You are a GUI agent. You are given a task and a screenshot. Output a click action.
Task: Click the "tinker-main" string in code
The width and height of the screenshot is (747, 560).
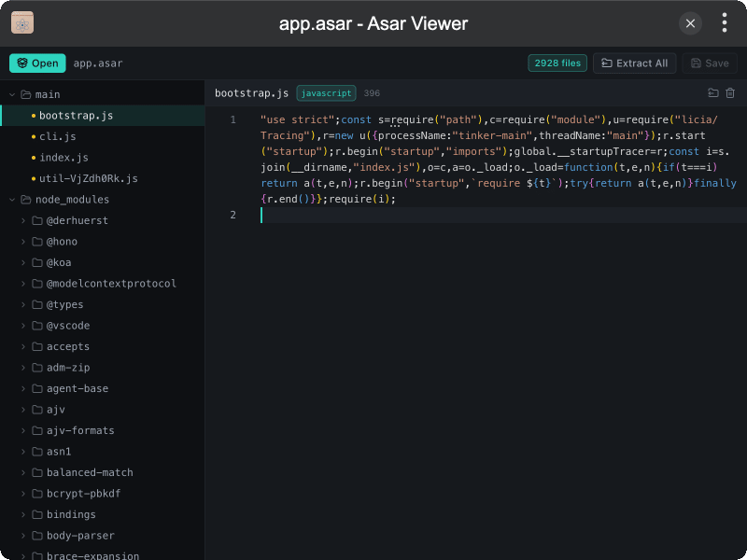(493, 135)
